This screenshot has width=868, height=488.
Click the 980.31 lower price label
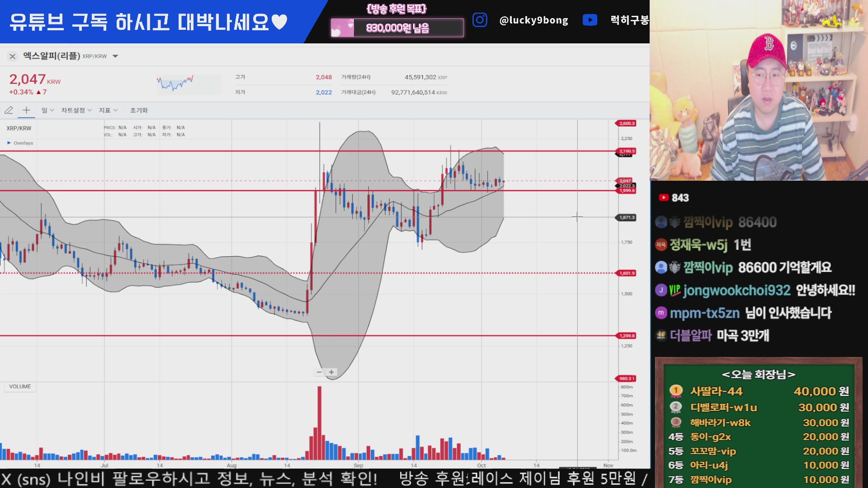click(x=626, y=379)
